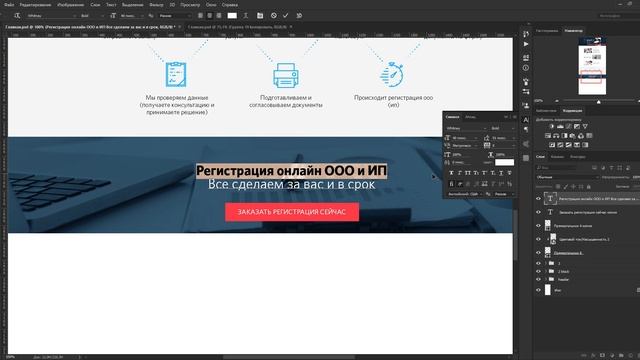The image size is (640, 360).
Task: Open text color swatch in options bar
Action: 232,16
